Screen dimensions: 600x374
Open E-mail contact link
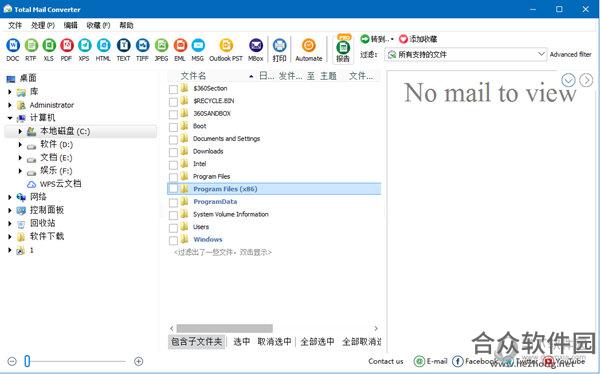click(x=430, y=361)
